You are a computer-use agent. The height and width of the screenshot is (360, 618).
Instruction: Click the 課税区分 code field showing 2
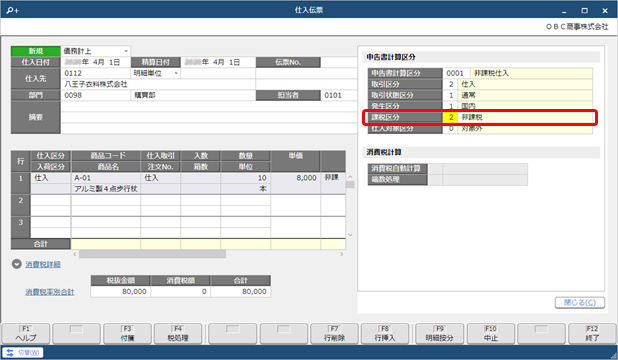tap(450, 117)
